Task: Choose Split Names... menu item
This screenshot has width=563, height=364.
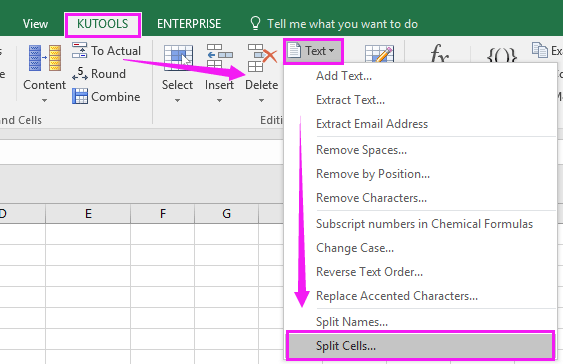Action: 419,322
